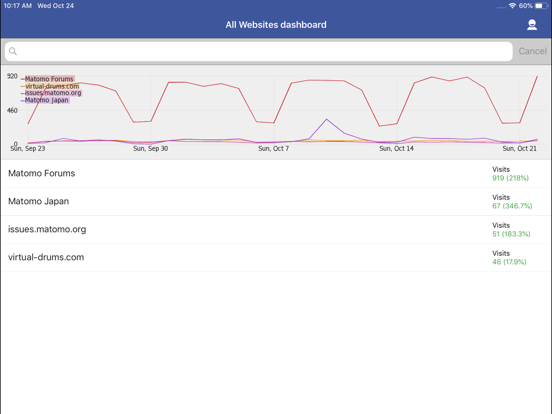The height and width of the screenshot is (414, 552).
Task: Click the Sun, Oct 7 axis label
Action: 274,149
